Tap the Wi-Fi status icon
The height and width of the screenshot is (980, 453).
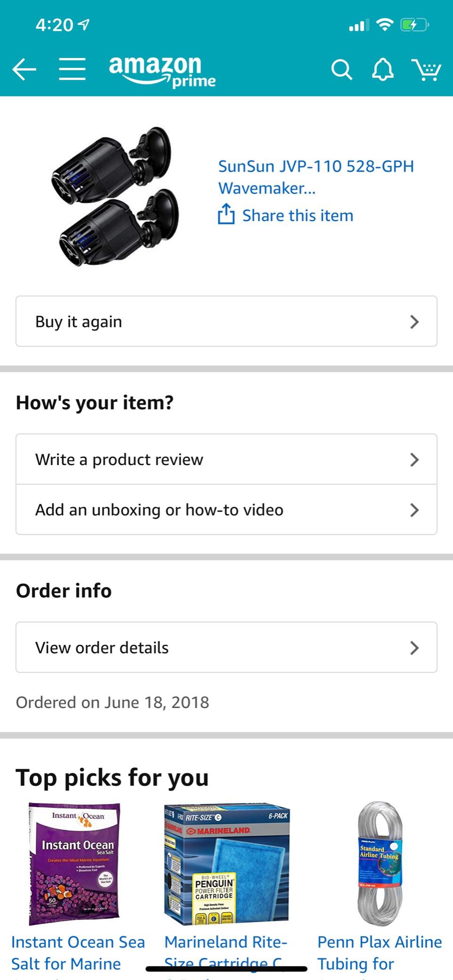[x=385, y=24]
